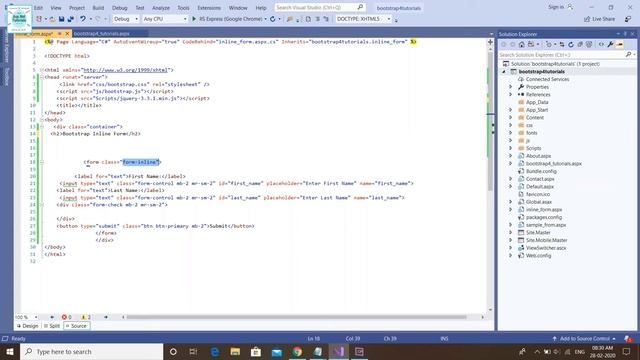Image resolution: width=640 pixels, height=360 pixels.
Task: Open Google Chrome from the taskbar
Action: pyautogui.click(x=297, y=351)
